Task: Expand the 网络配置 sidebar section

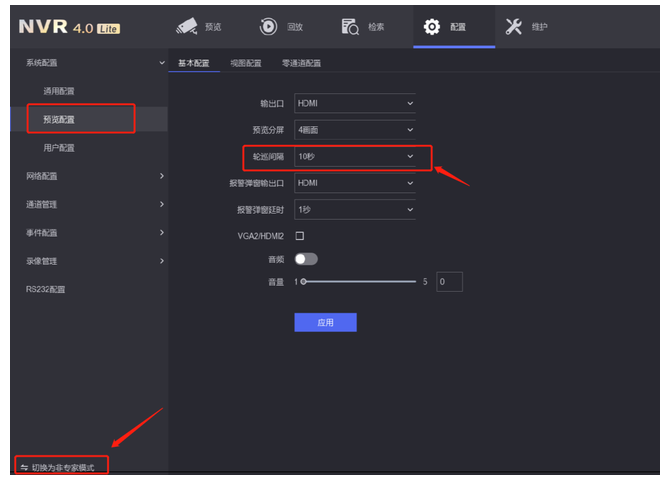Action: pyautogui.click(x=88, y=176)
